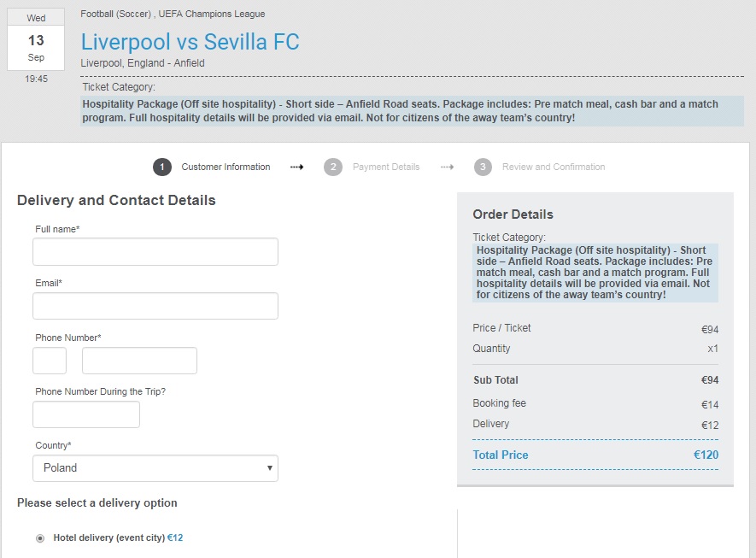Focus the Phone Number During the Trip field

tap(86, 414)
